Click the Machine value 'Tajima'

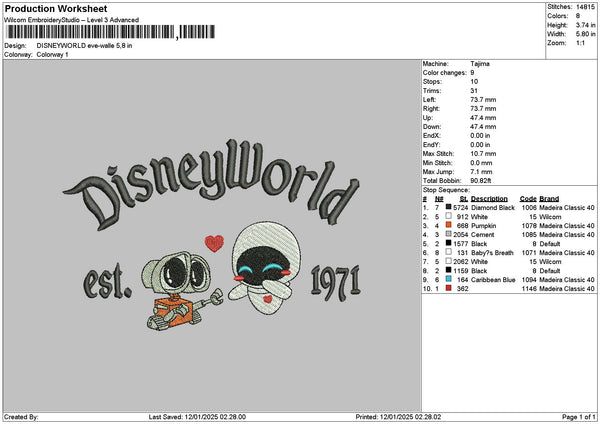[480, 64]
